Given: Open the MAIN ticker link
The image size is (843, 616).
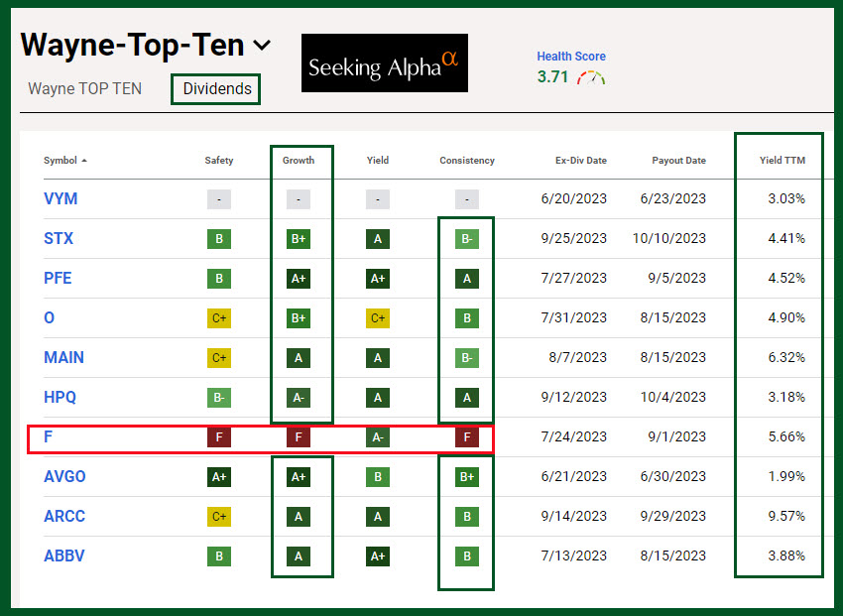Looking at the screenshot, I should tap(63, 357).
